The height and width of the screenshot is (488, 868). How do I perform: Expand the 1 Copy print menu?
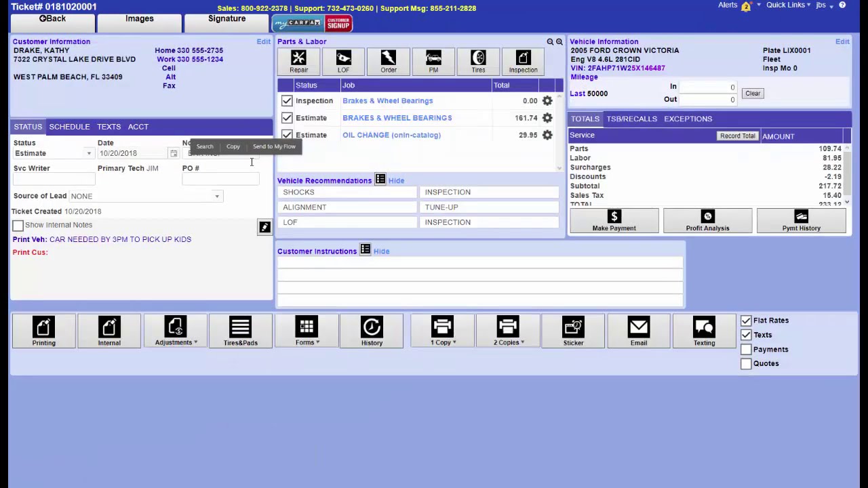[442, 331]
